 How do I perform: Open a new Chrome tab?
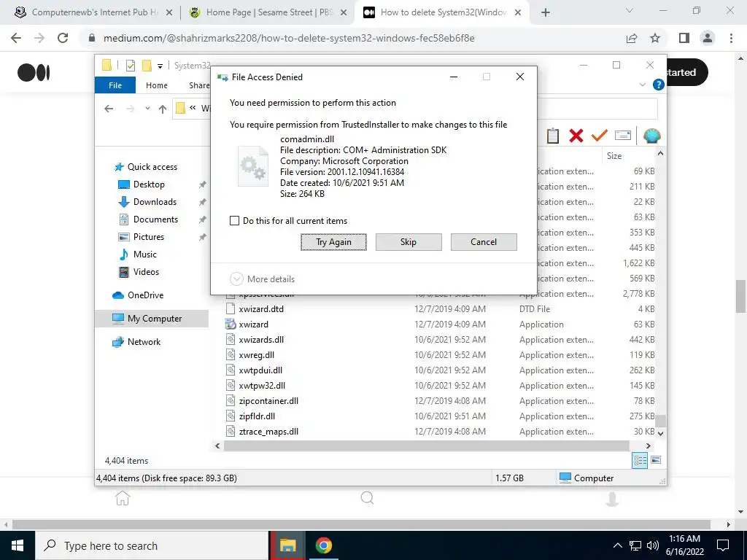pos(546,12)
